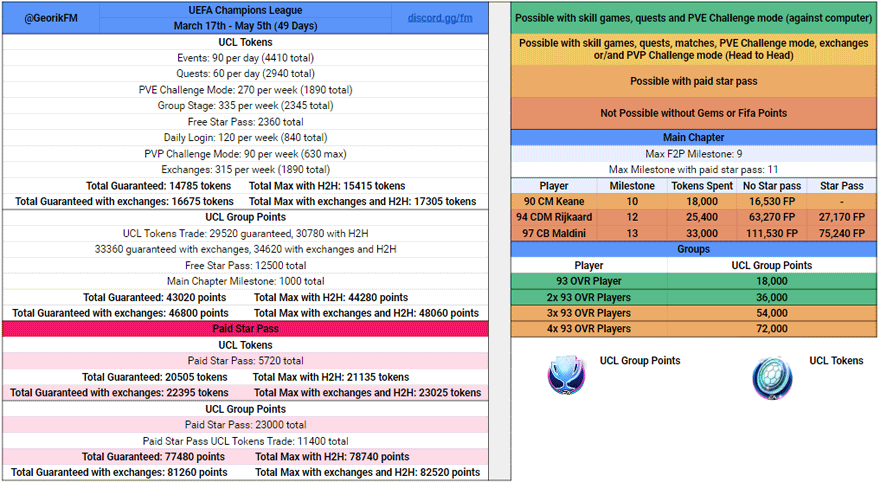The height and width of the screenshot is (482, 880).
Task: Select UCL Tokens Trade: 29520 guaranteed row
Action: pyautogui.click(x=245, y=233)
